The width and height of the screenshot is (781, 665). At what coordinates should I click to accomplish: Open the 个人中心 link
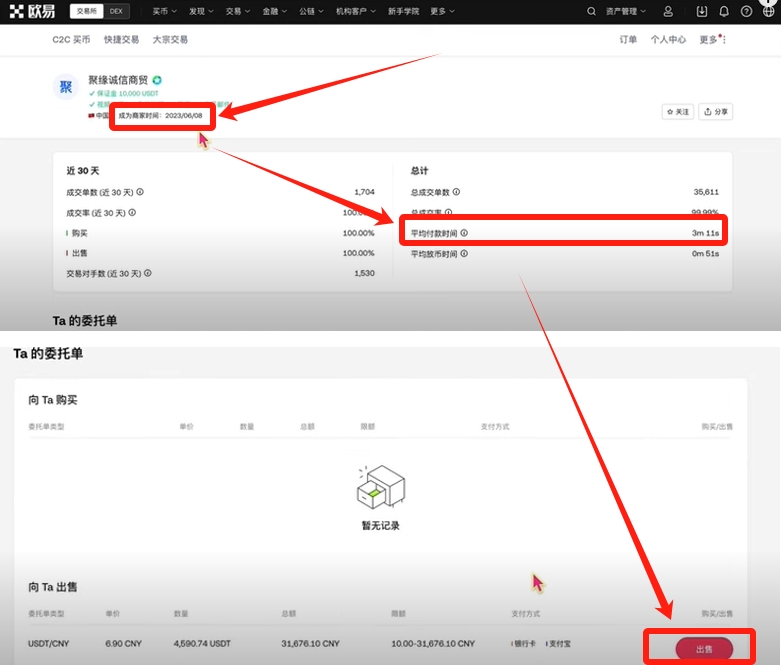click(668, 39)
